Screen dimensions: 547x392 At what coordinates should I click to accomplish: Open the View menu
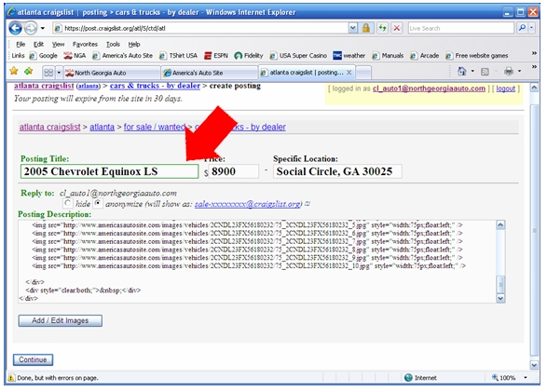click(x=59, y=45)
